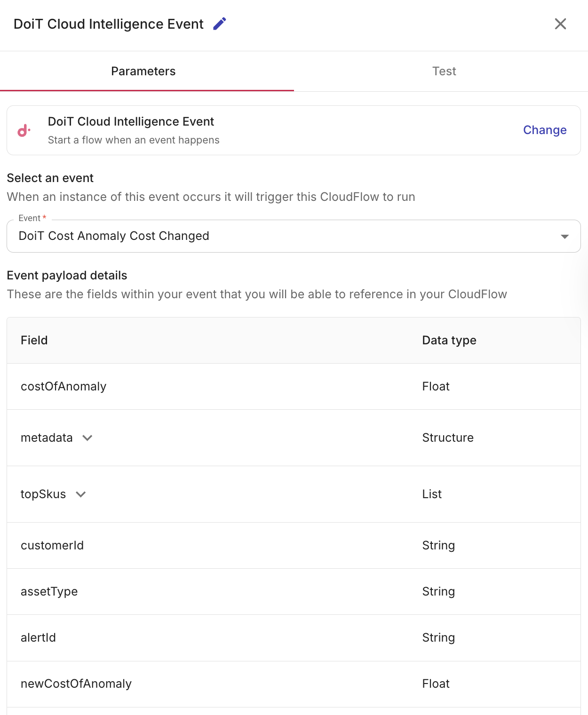
Task: Close the DoiT Cloud Intelligence Event panel
Action: (560, 24)
